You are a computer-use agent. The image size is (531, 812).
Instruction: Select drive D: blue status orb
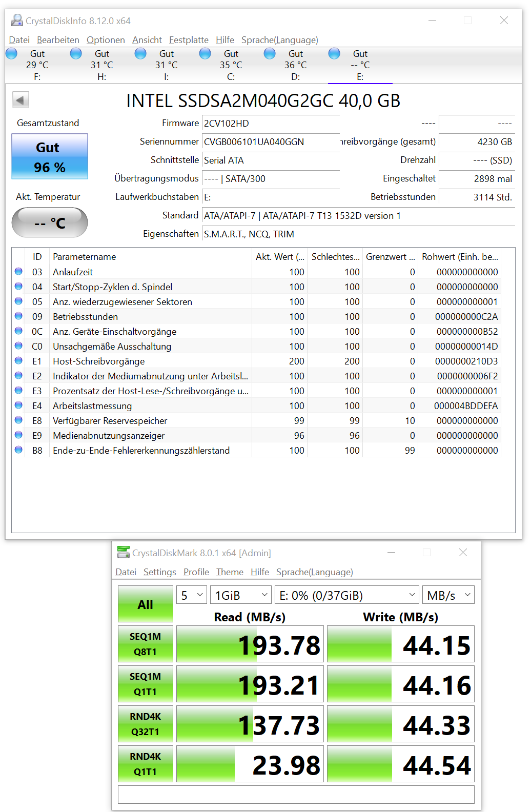click(x=270, y=53)
